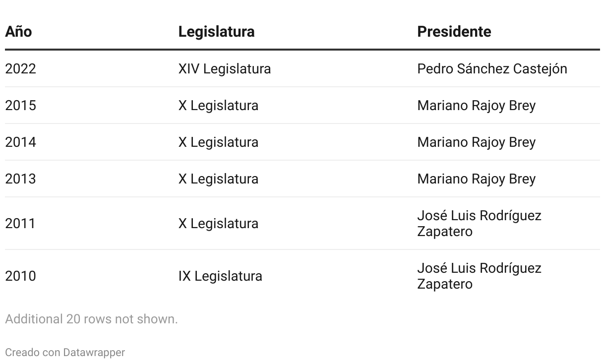This screenshot has width=605, height=364.
Task: Click the Additional 20 rows not shown text
Action: click(91, 319)
